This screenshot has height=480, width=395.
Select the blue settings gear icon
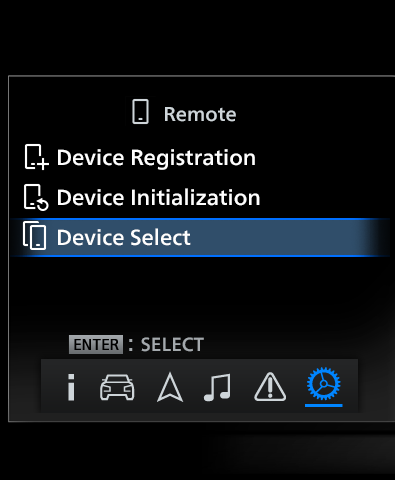[324, 384]
